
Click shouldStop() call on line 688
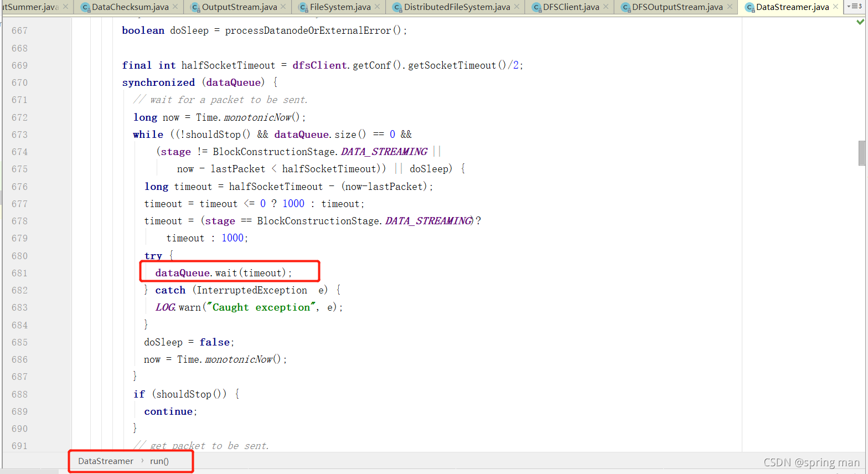coord(188,394)
